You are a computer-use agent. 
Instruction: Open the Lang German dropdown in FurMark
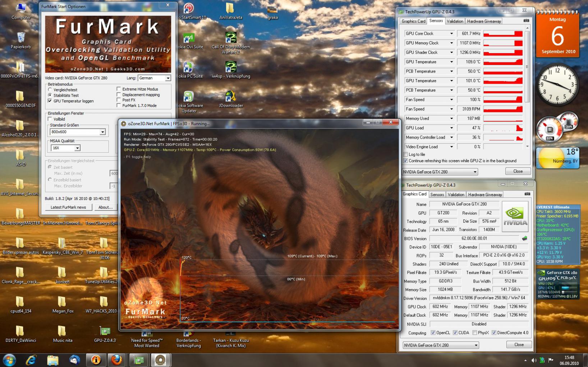click(154, 78)
